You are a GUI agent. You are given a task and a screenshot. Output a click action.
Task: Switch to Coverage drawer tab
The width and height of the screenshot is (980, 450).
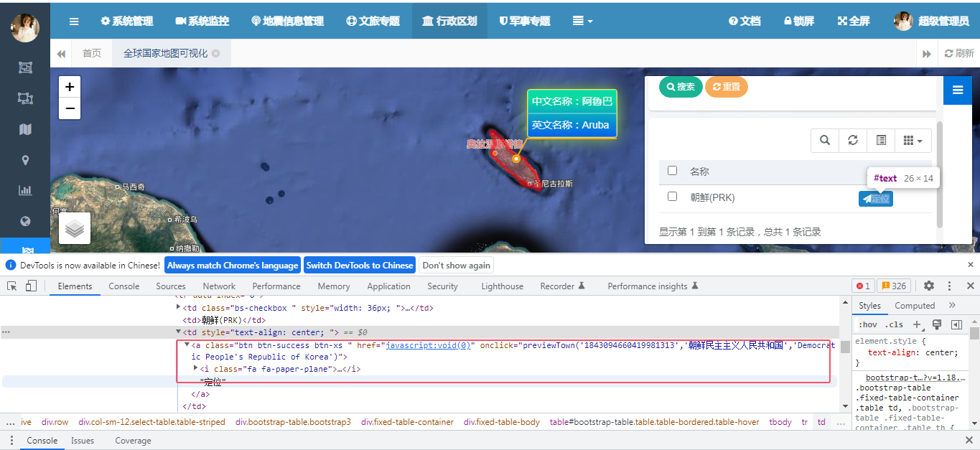133,441
